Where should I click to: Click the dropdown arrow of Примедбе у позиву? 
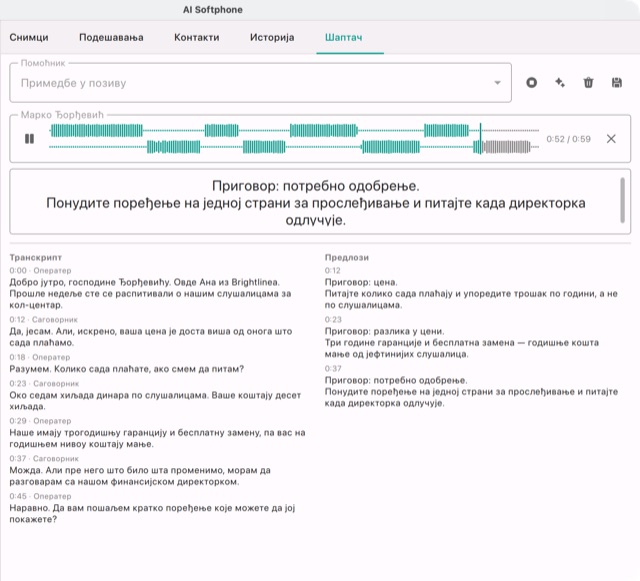[497, 83]
